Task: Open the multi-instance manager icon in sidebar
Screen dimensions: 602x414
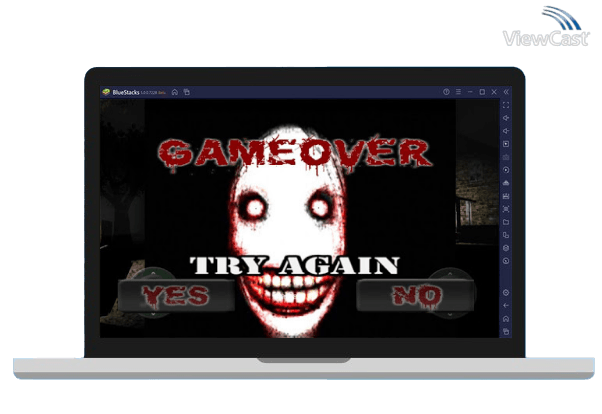Action: (506, 235)
